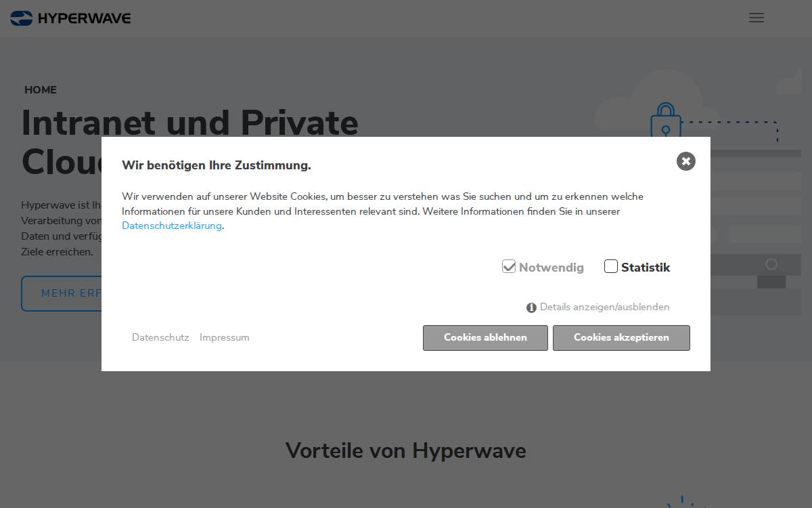
Task: Click the Notwendig checkbox
Action: tap(509, 266)
